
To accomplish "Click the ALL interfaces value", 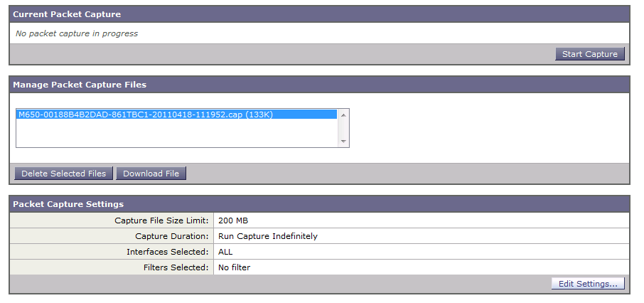I will [x=225, y=252].
